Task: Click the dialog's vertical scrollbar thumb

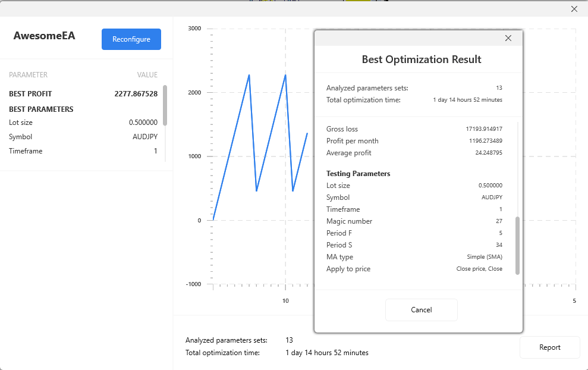Action: [517, 245]
